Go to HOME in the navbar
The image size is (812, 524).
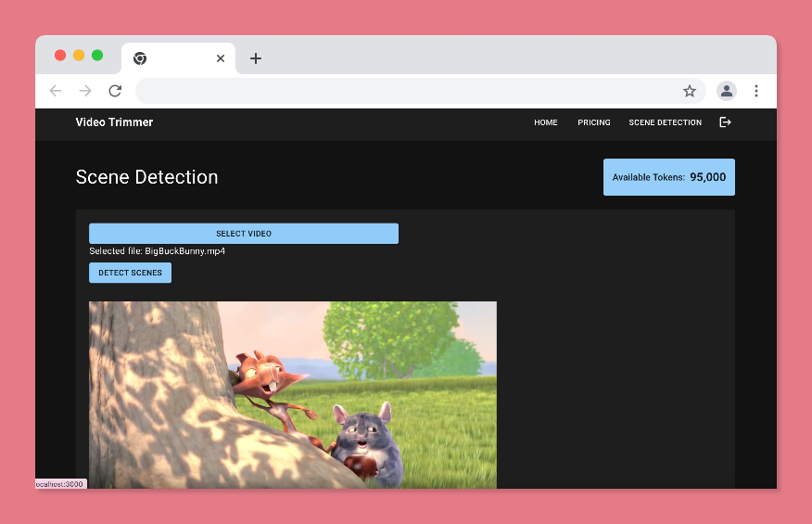546,122
